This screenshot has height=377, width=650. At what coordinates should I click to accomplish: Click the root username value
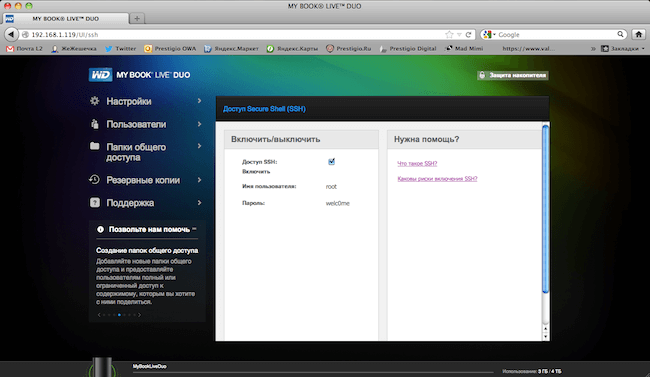331,187
